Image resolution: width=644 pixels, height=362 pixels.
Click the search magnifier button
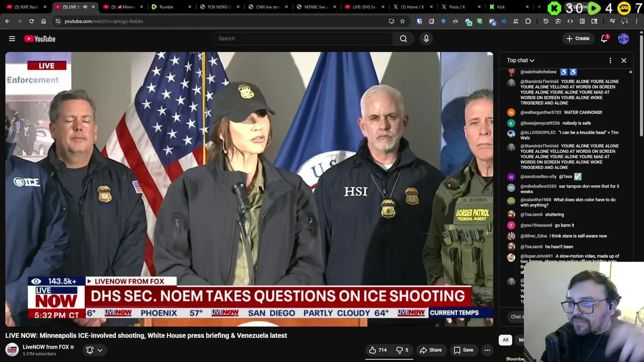tap(404, 39)
